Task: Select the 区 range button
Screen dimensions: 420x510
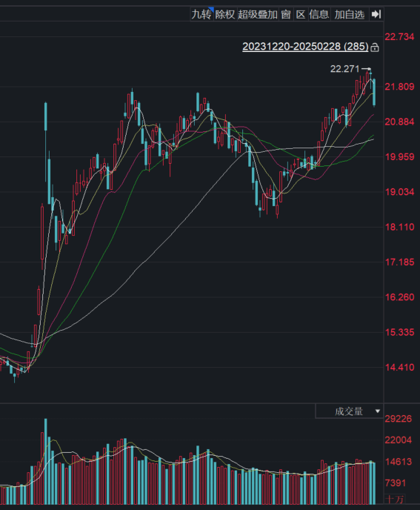Action: 301,14
